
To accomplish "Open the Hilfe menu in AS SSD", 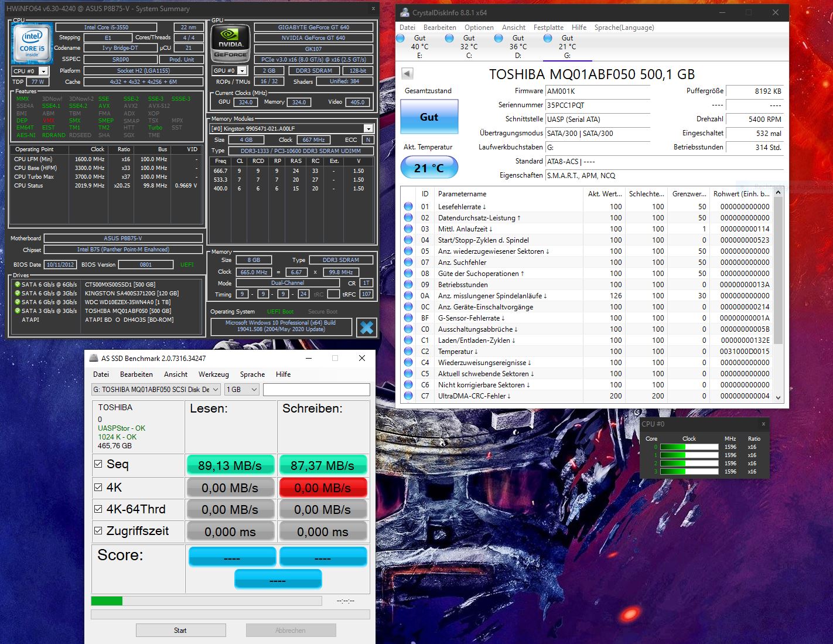I will [283, 374].
